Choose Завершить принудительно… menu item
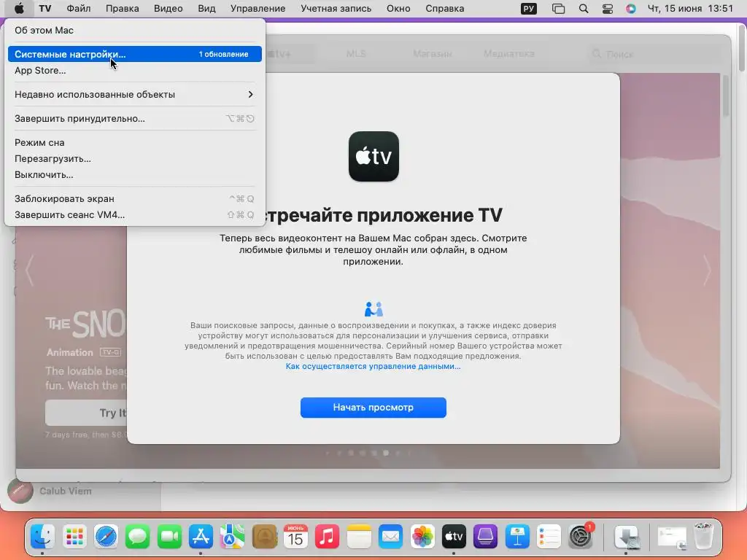Image resolution: width=747 pixels, height=560 pixels. click(135, 119)
